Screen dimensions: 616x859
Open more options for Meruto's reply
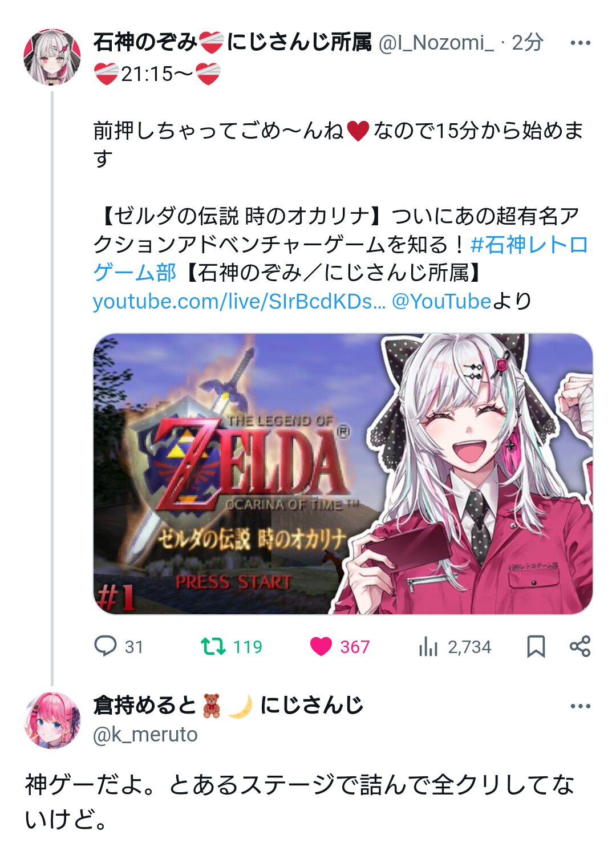[580, 706]
